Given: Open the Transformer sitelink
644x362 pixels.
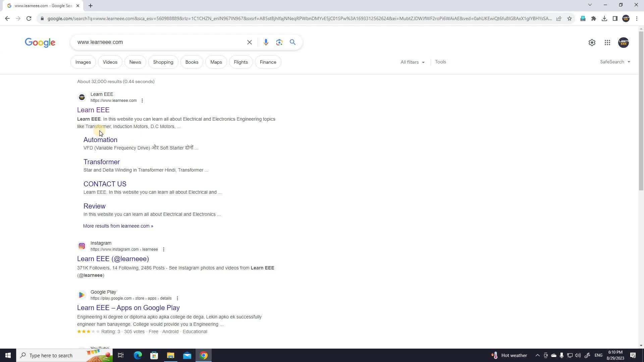Looking at the screenshot, I should (x=102, y=162).
